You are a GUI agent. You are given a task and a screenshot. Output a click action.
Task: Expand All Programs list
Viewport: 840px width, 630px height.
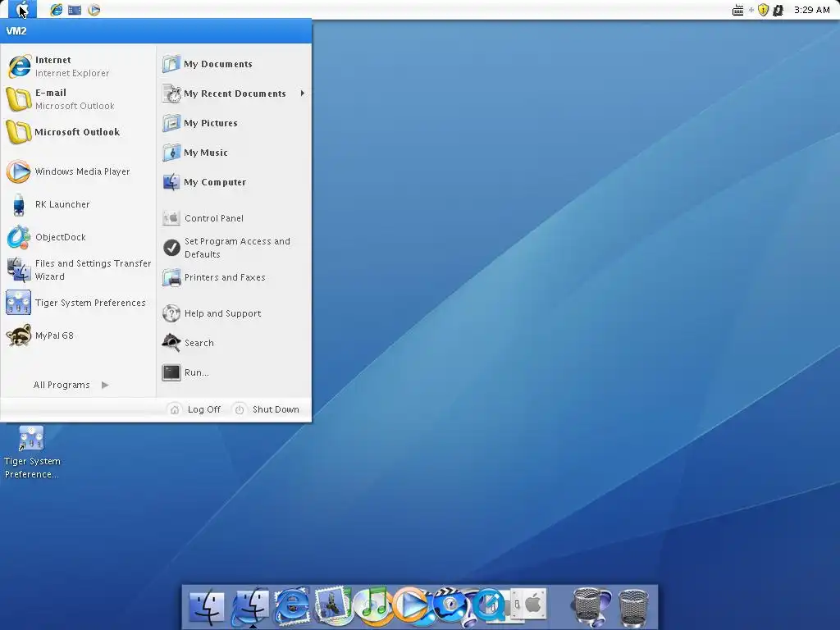pos(71,385)
